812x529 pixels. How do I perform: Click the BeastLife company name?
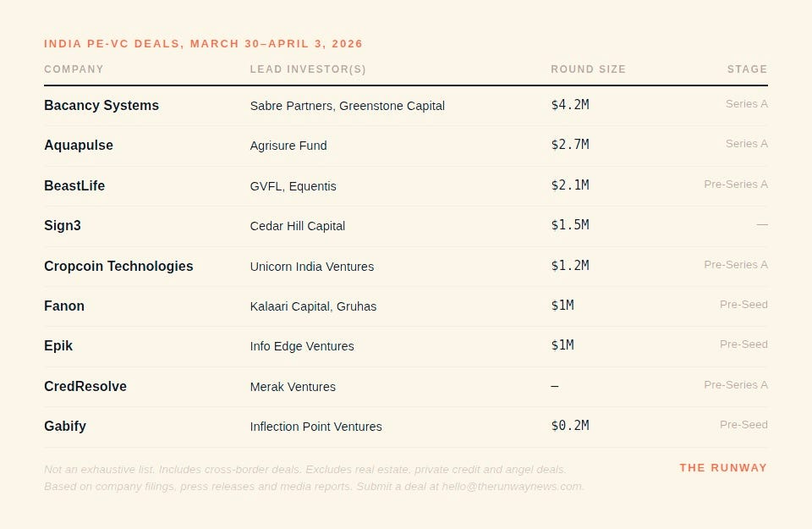click(74, 185)
